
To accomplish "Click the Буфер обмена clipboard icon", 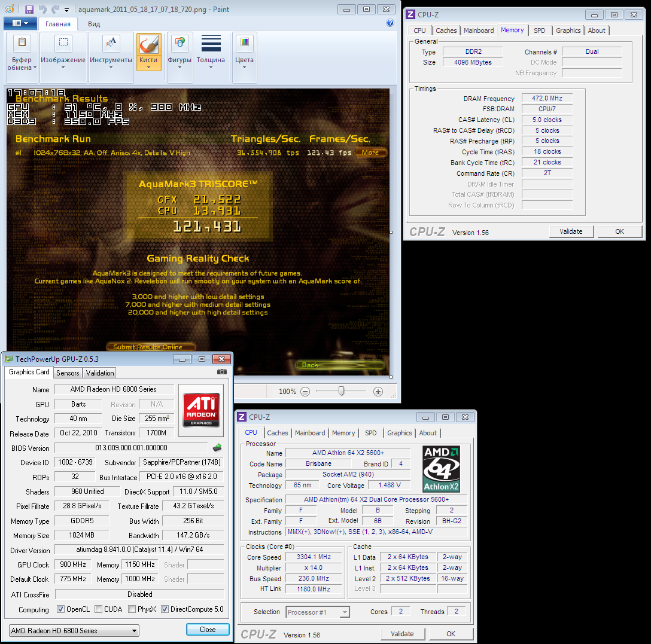I will [22, 42].
